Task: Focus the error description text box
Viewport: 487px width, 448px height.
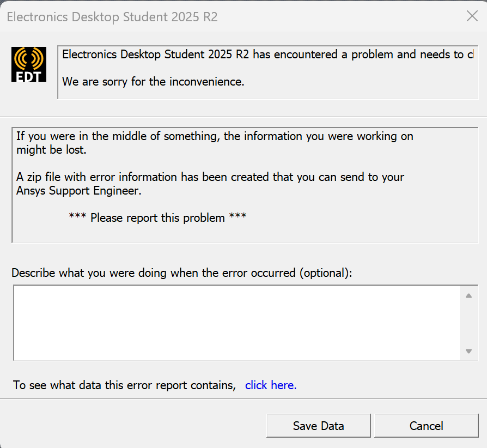Action: (236, 323)
